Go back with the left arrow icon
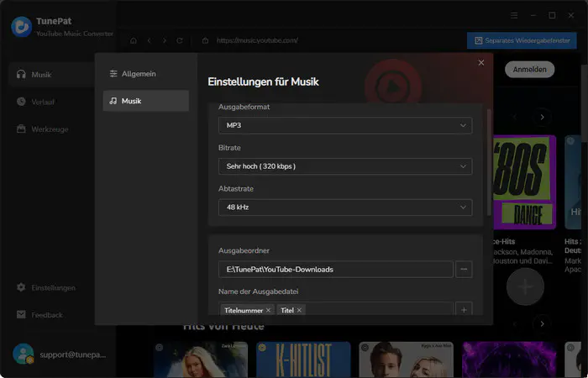588x378 pixels. click(x=150, y=40)
